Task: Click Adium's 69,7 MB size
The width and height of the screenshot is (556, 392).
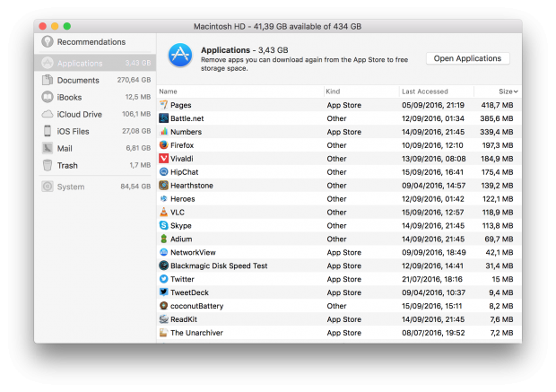Action: pos(500,240)
